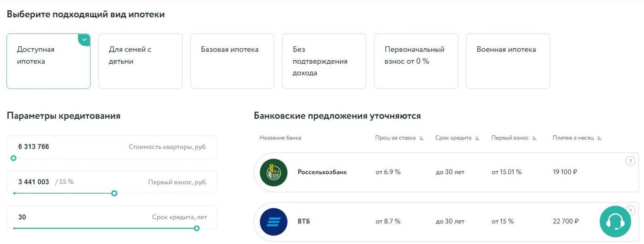Sort by Срок кредита icon
Viewport: 644px width, 244px height.
coord(477,138)
